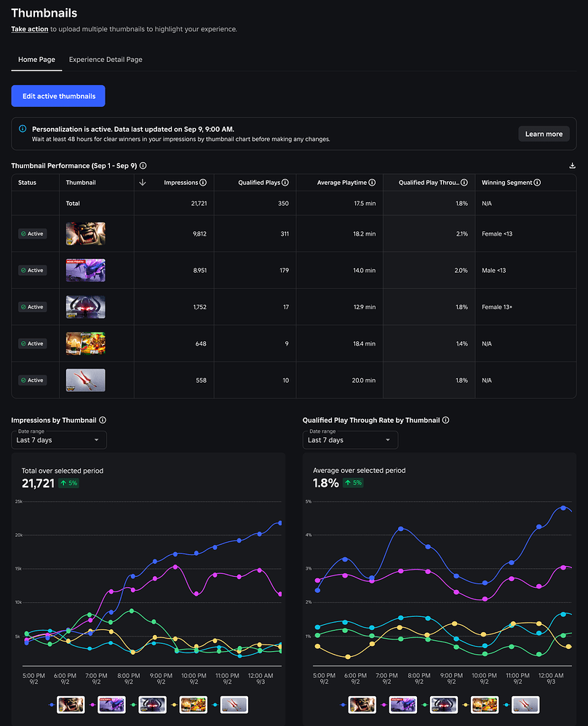
Task: Show info tooltip for Winning Segment column
Action: tap(537, 183)
